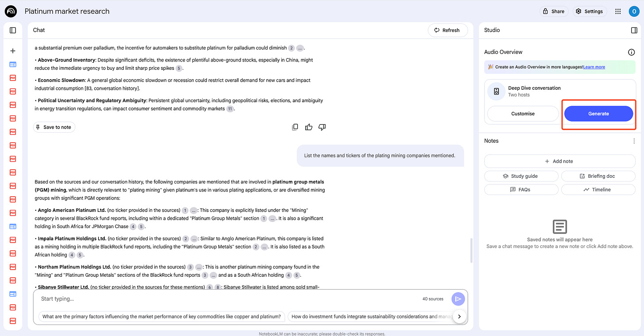This screenshot has height=336, width=644.
Task: Open the Notes three-dot menu
Action: 634,141
